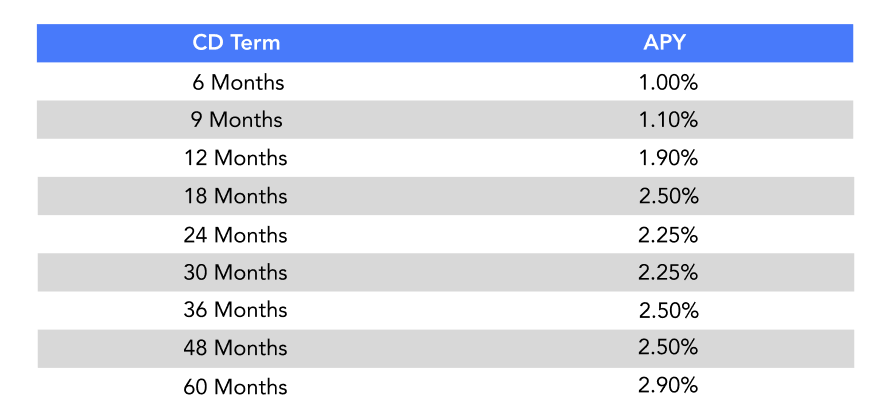
Task: Select the 12 Months term cell
Action: click(x=235, y=158)
